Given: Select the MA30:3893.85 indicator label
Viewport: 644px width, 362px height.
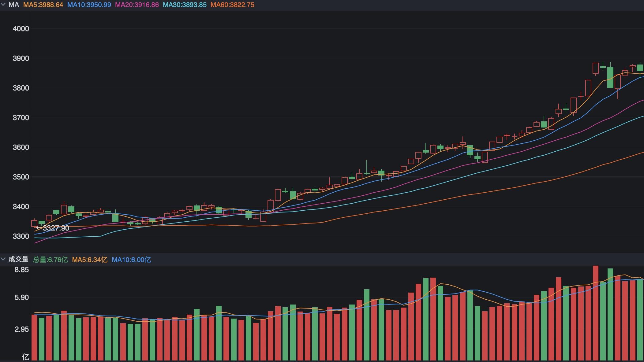Looking at the screenshot, I should coord(187,5).
